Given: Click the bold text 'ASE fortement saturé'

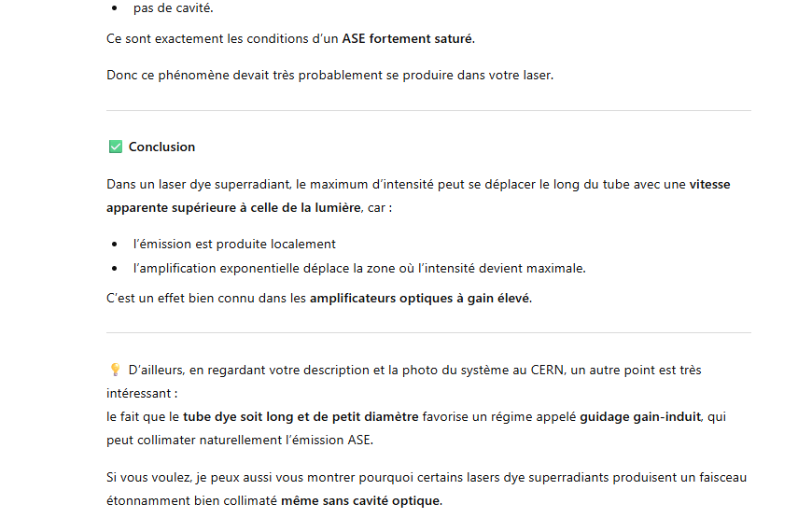Looking at the screenshot, I should coord(408,39).
